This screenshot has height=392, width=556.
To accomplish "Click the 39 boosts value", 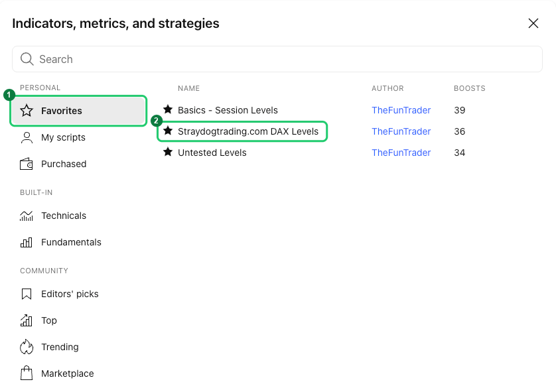I will (460, 110).
